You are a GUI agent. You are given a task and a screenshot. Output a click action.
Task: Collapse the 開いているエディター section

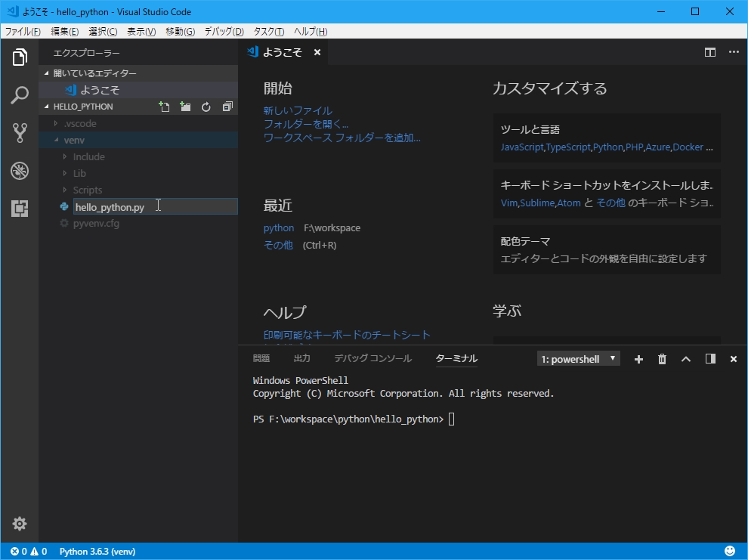138,73
